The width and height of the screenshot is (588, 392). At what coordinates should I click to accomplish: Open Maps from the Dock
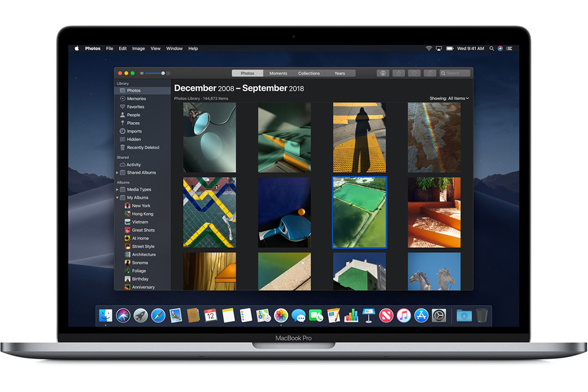264,315
